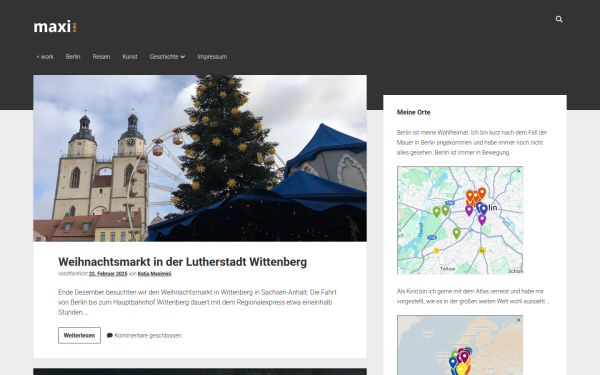Open the '< work' menu item
This screenshot has width=600, height=375.
pyautogui.click(x=45, y=57)
